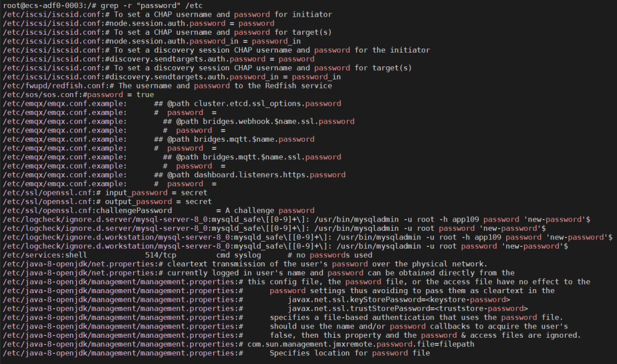This screenshot has height=364, width=617.
Task: Click the shell prompt 'root@ecs-adf0-0003:/#'
Action: [50, 6]
